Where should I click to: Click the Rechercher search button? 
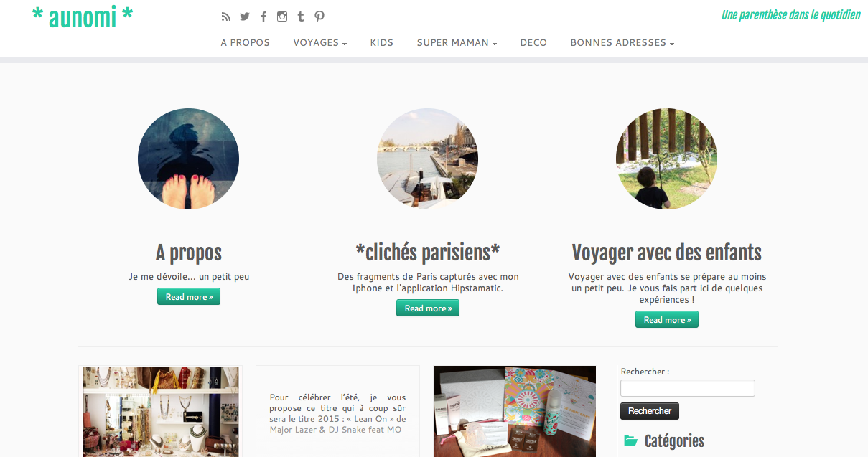tap(650, 411)
